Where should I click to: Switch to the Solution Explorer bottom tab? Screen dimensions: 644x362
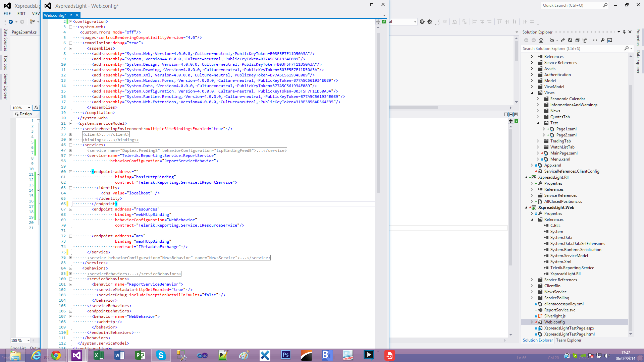538,340
